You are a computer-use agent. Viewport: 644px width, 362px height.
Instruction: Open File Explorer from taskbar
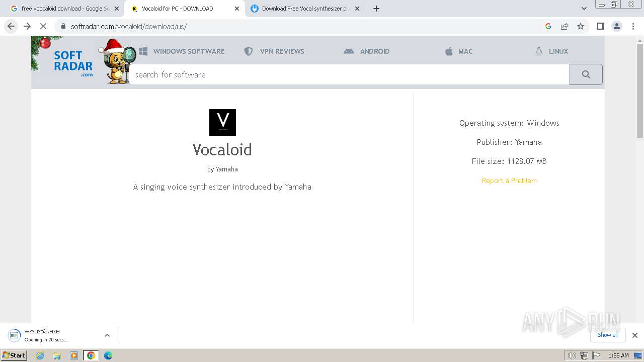[x=57, y=355]
